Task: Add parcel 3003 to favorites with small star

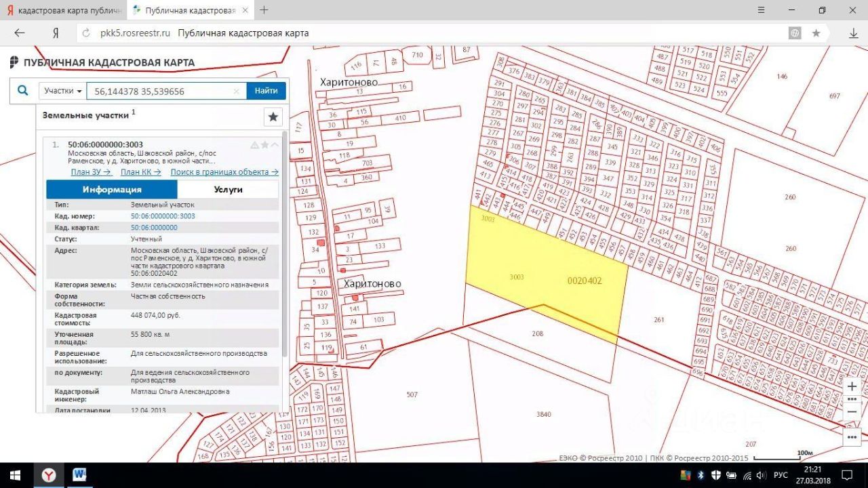Action: pos(264,144)
